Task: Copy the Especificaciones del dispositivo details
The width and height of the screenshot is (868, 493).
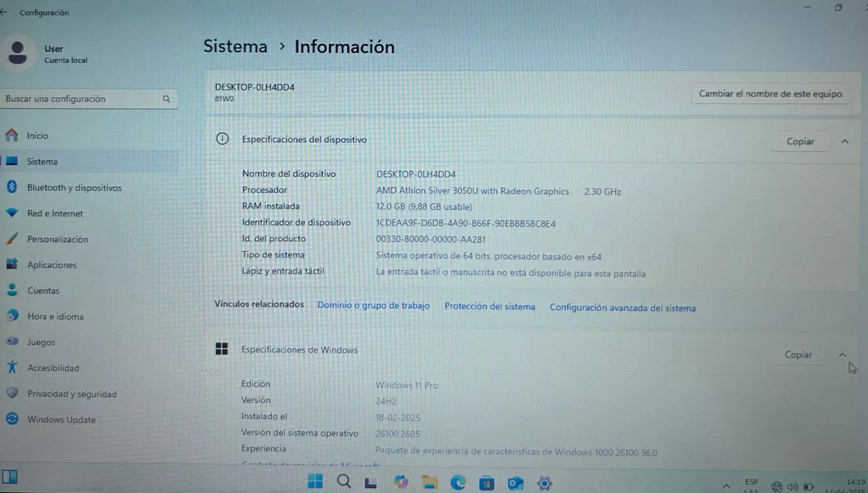Action: tap(800, 141)
